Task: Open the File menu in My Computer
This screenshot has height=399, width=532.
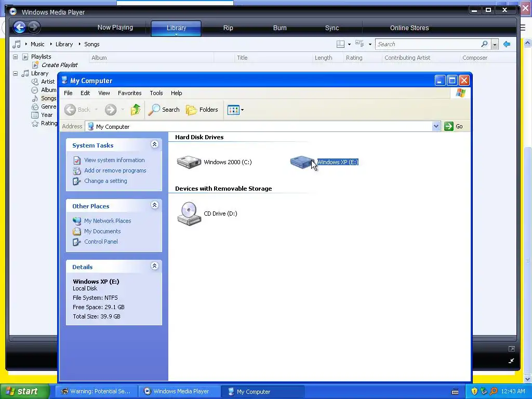Action: 68,93
